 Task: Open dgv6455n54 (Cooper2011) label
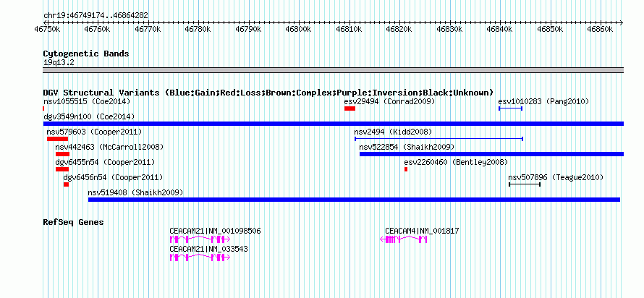pos(105,163)
